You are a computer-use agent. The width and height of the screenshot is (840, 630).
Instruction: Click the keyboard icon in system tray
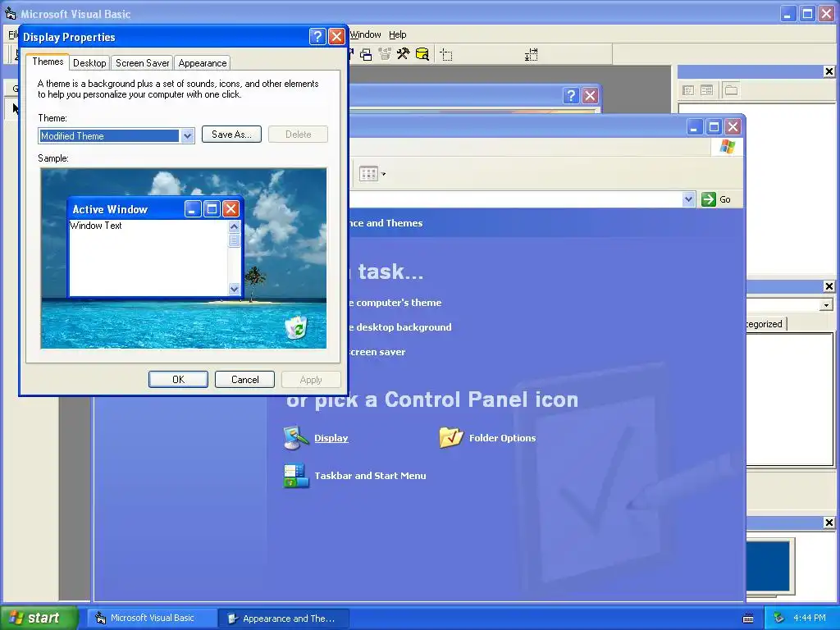pyautogui.click(x=748, y=619)
